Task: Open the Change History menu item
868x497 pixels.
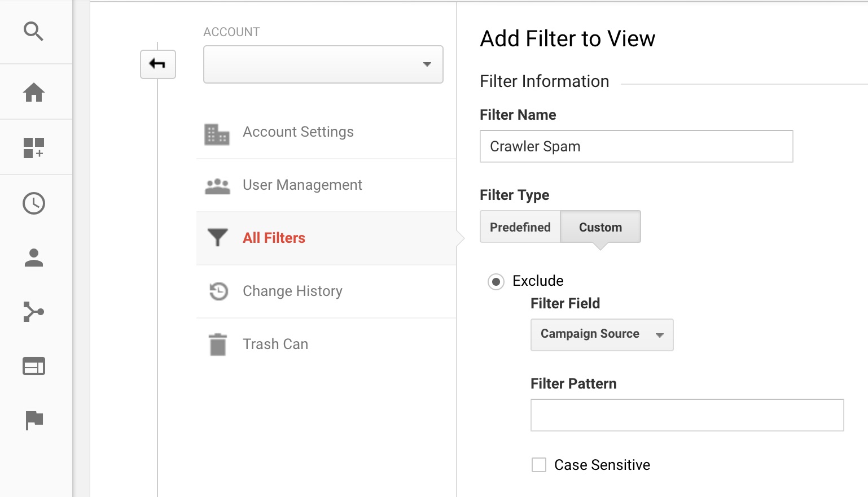Action: click(x=292, y=291)
